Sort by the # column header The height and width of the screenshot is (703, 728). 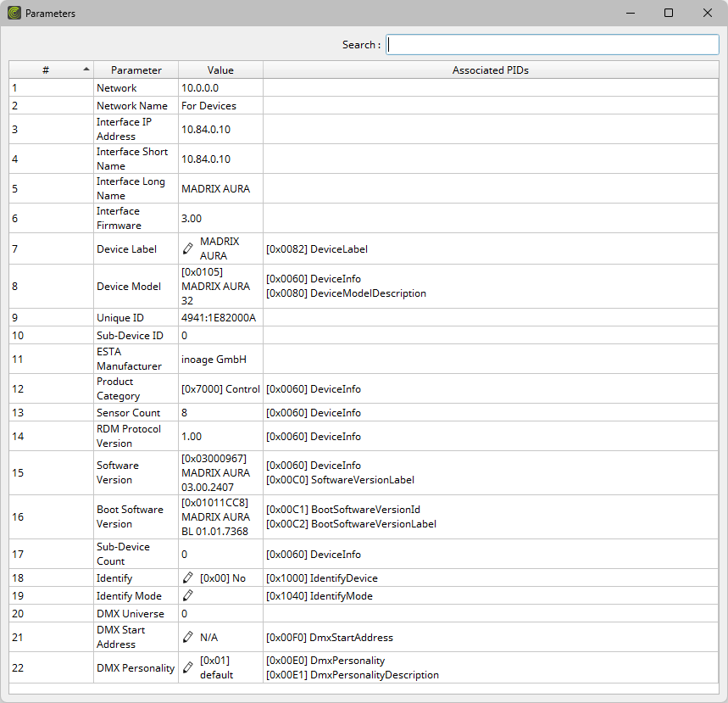click(46, 70)
